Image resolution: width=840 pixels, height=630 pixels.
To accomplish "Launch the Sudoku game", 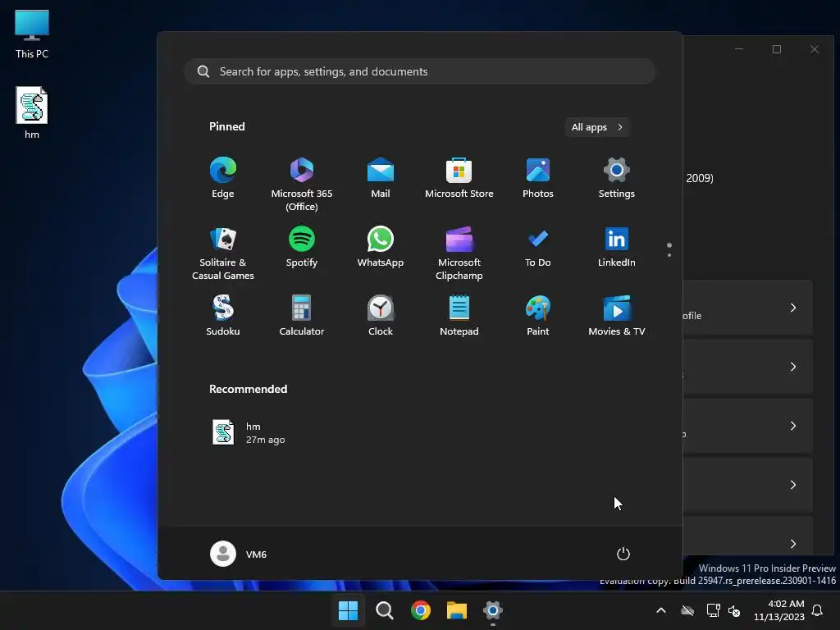I will click(223, 316).
